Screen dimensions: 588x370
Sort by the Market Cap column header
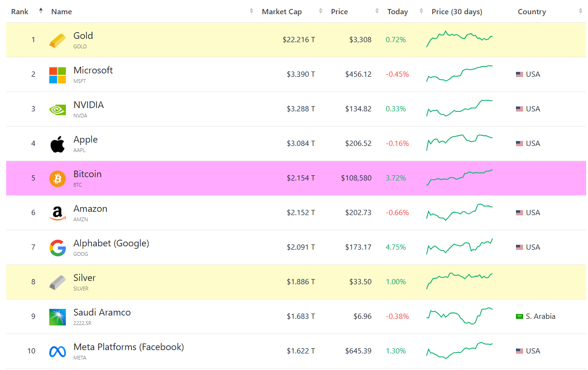pos(281,12)
